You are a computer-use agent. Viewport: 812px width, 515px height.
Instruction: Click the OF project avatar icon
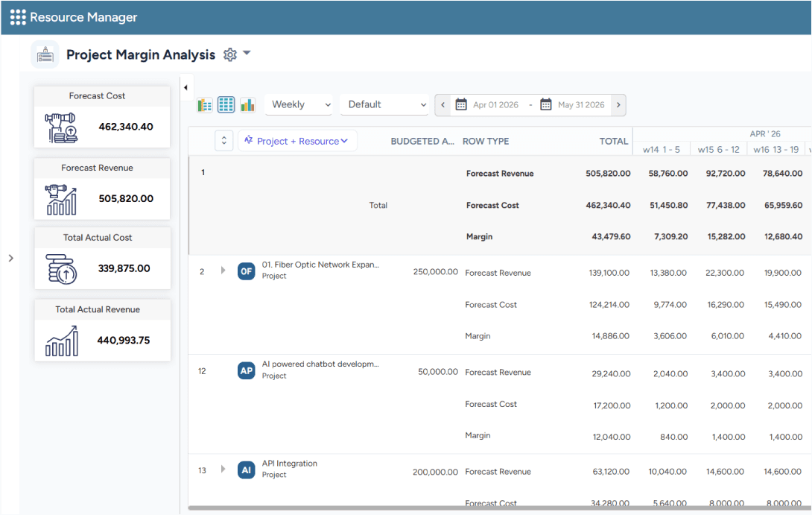click(247, 271)
